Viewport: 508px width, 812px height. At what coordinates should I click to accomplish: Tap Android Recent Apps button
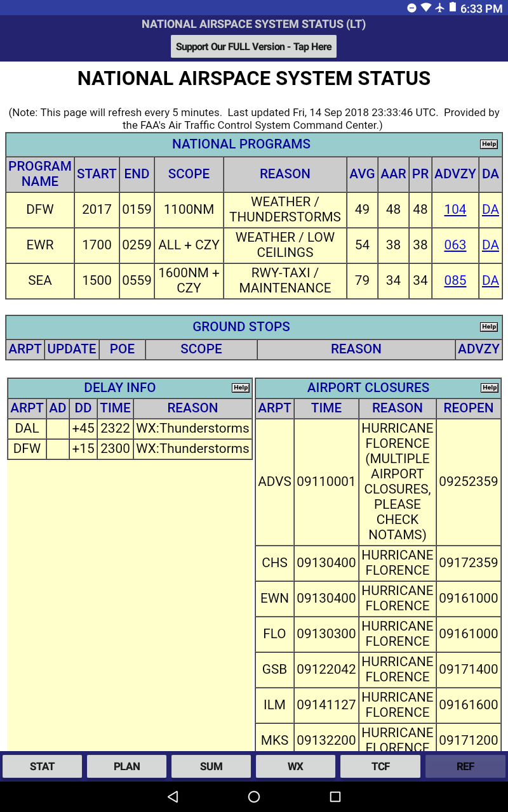tap(335, 797)
